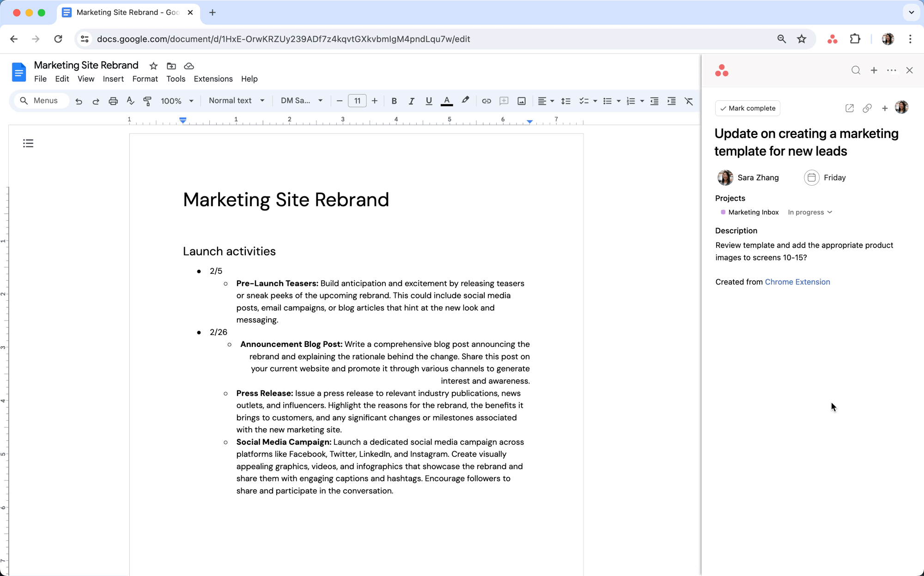Open the Chrome Extension link
The image size is (924, 576).
[797, 282]
